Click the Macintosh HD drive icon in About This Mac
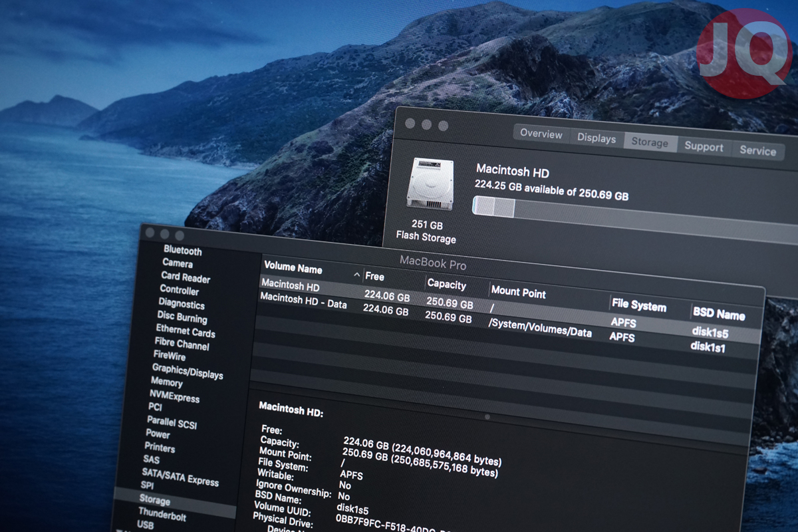The width and height of the screenshot is (798, 532). (x=430, y=183)
